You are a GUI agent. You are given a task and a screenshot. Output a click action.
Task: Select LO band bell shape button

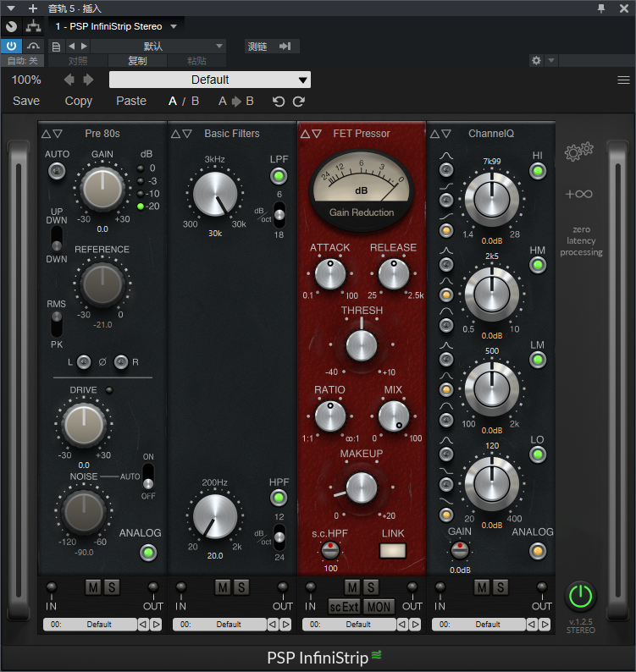pos(446,454)
